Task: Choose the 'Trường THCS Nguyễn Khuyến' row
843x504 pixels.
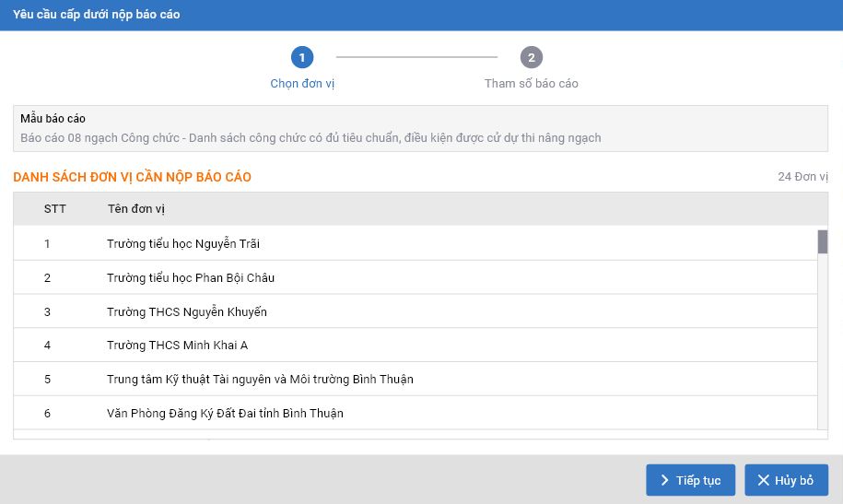Action: coord(187,312)
